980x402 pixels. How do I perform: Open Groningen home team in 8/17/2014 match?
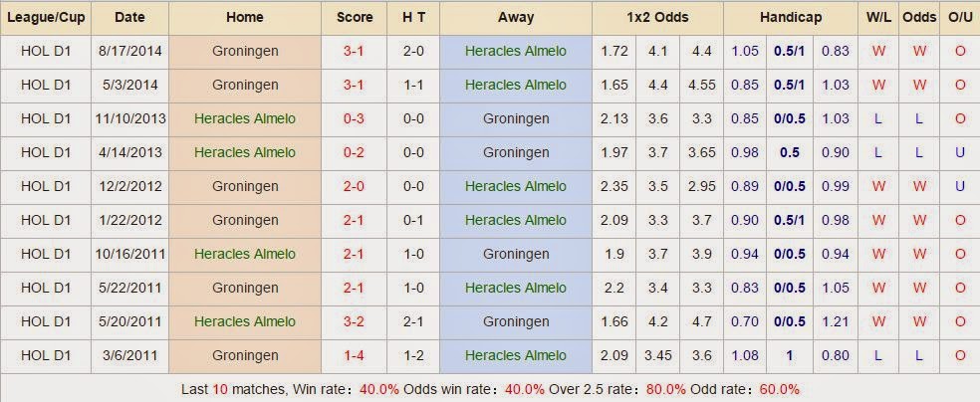245,51
